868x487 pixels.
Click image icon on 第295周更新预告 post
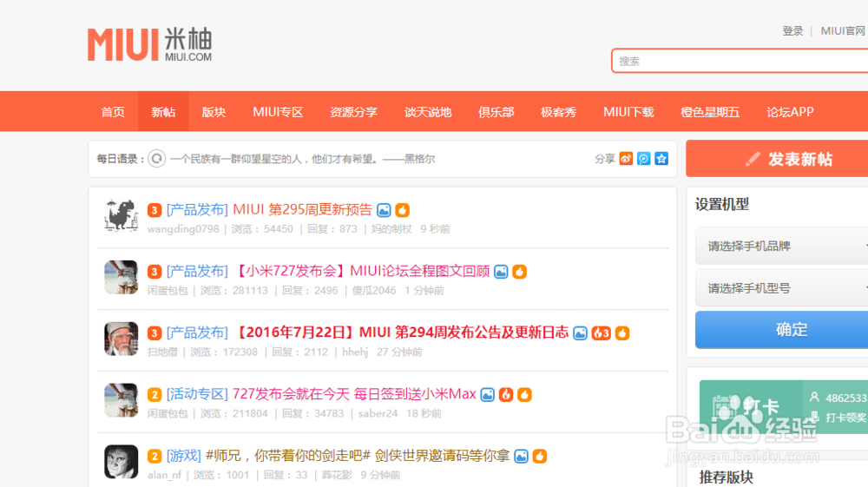384,210
